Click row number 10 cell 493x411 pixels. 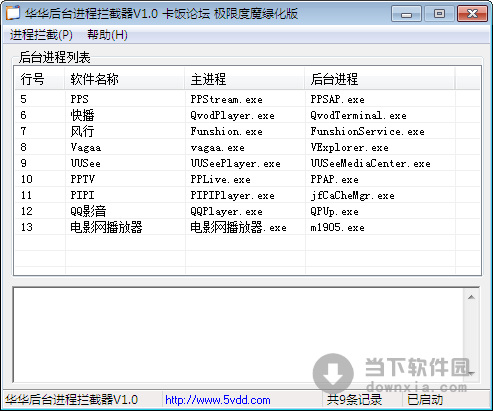(x=26, y=179)
